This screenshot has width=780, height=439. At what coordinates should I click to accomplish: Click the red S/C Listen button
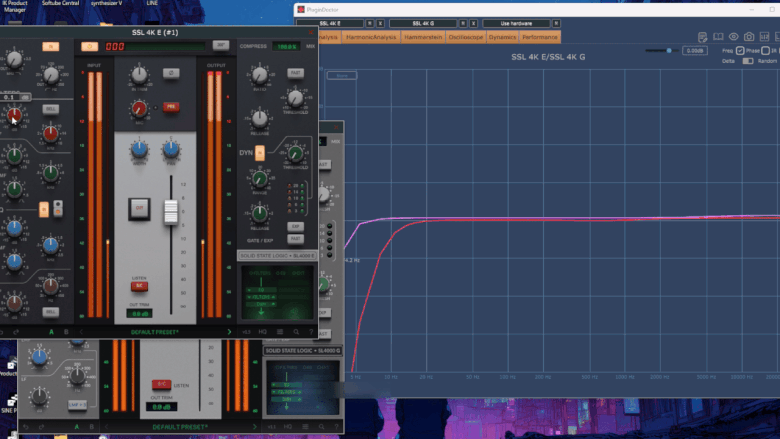tap(140, 286)
